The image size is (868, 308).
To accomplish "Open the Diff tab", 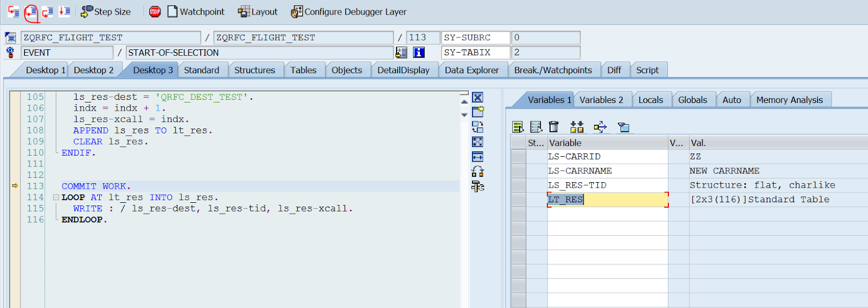I will 614,70.
